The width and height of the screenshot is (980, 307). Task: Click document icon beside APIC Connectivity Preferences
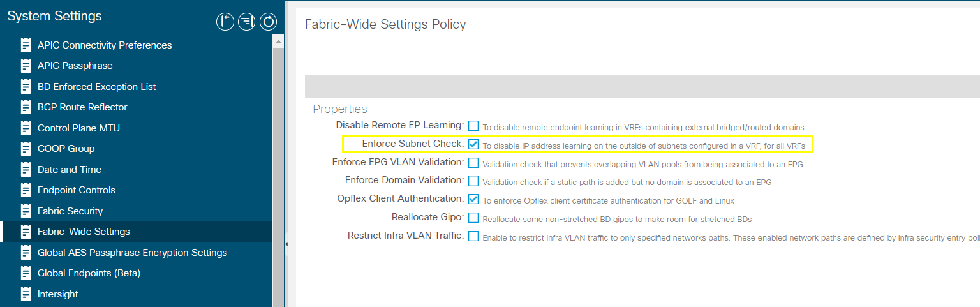26,45
